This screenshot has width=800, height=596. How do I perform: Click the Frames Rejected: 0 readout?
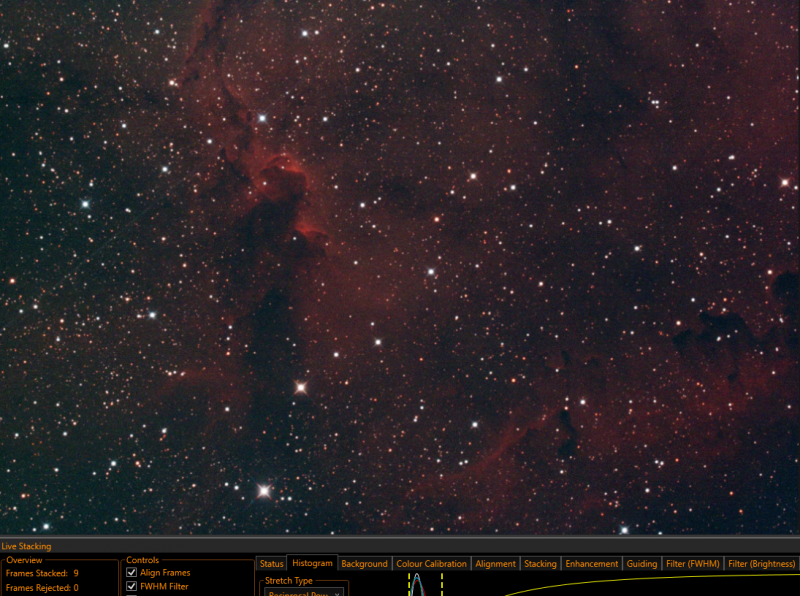click(x=42, y=587)
